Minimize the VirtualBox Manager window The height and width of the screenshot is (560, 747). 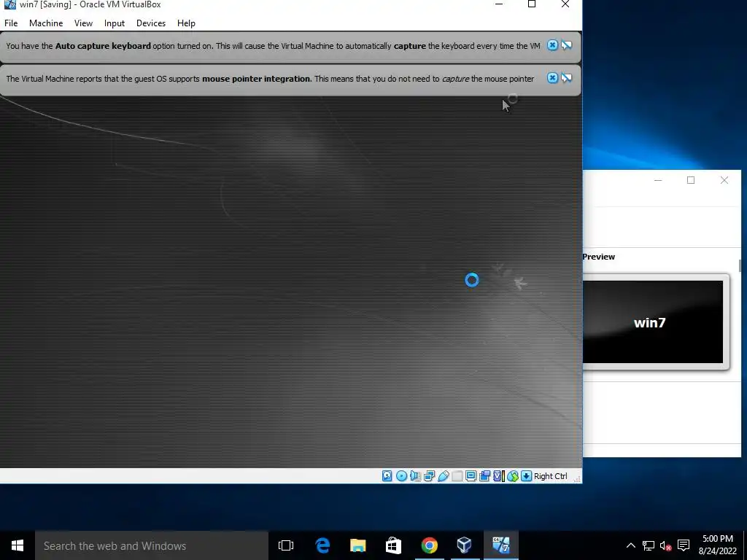(x=658, y=180)
